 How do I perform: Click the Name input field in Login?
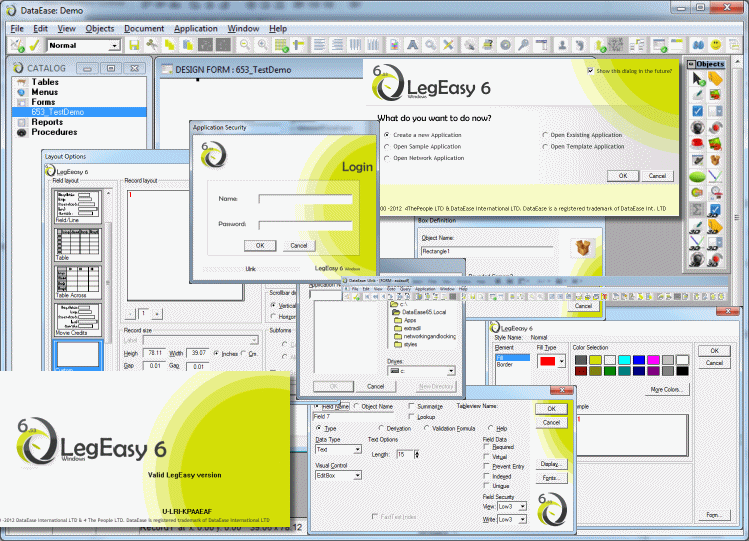[x=305, y=199]
